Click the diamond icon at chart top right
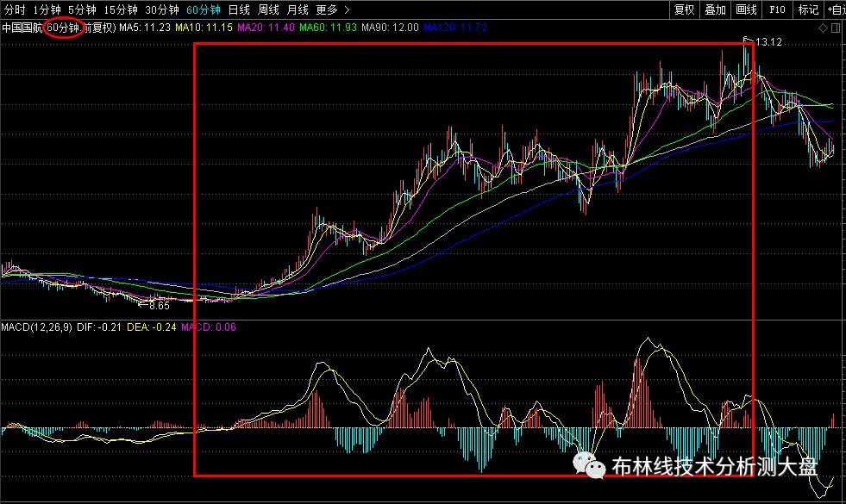The width and height of the screenshot is (846, 504). (823, 28)
